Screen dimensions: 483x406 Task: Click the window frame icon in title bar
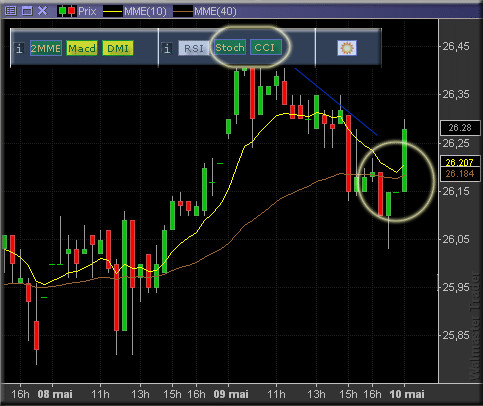[27, 11]
